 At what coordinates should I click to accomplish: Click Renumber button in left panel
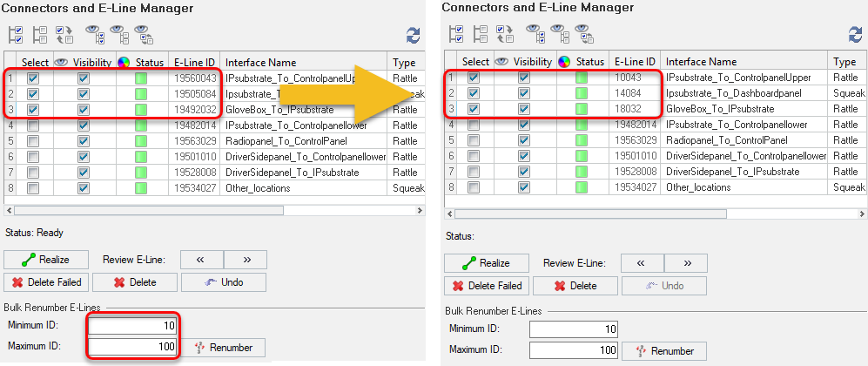tap(224, 348)
